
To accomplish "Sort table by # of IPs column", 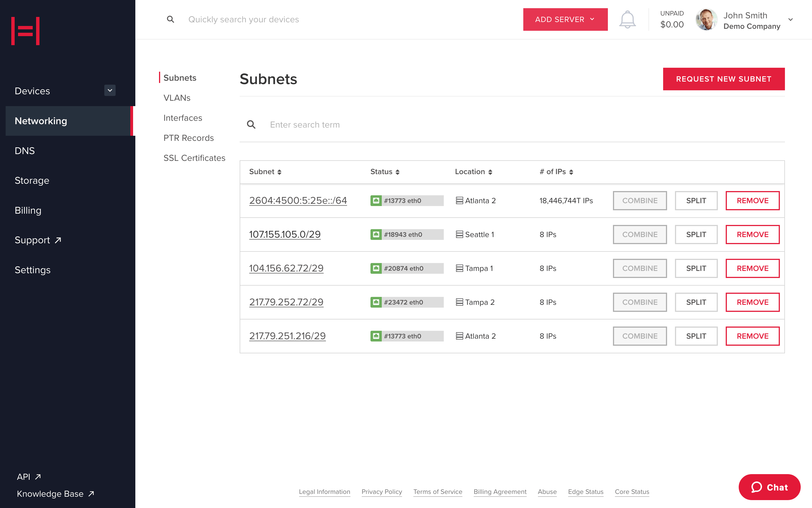I will point(556,172).
